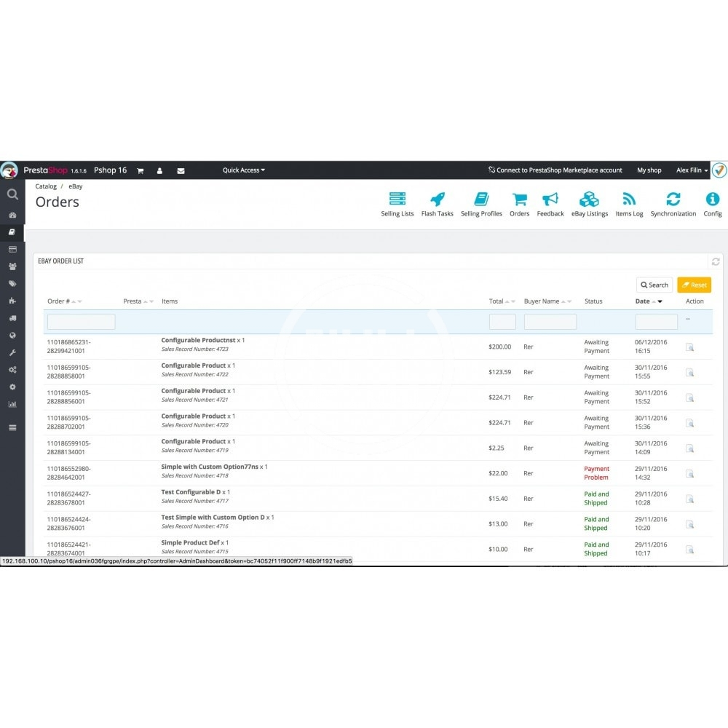
Task: Focus the Buyer Name filter field
Action: tap(550, 322)
